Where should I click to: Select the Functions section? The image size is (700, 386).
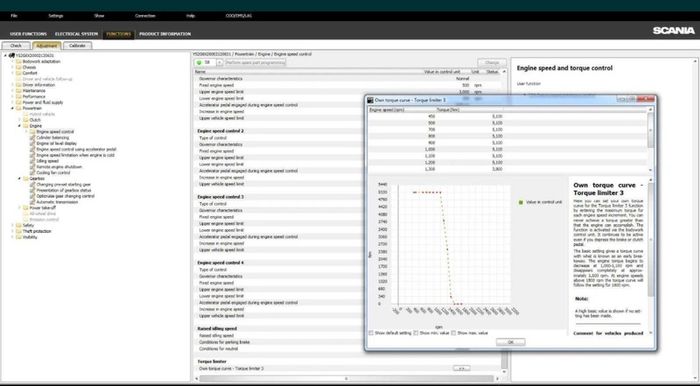coord(118,34)
